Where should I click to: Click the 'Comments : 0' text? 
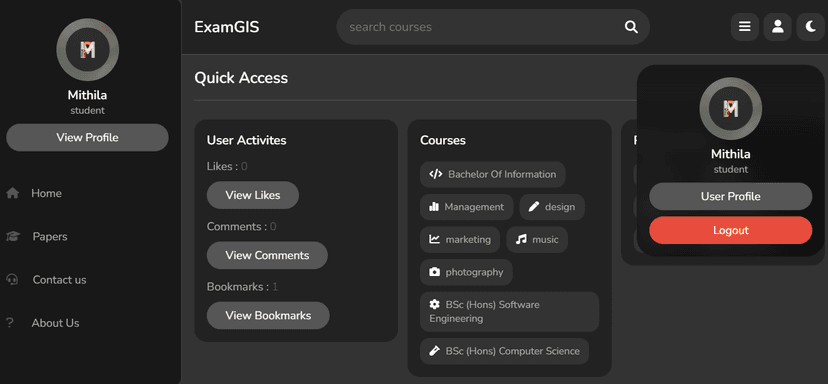tap(241, 227)
